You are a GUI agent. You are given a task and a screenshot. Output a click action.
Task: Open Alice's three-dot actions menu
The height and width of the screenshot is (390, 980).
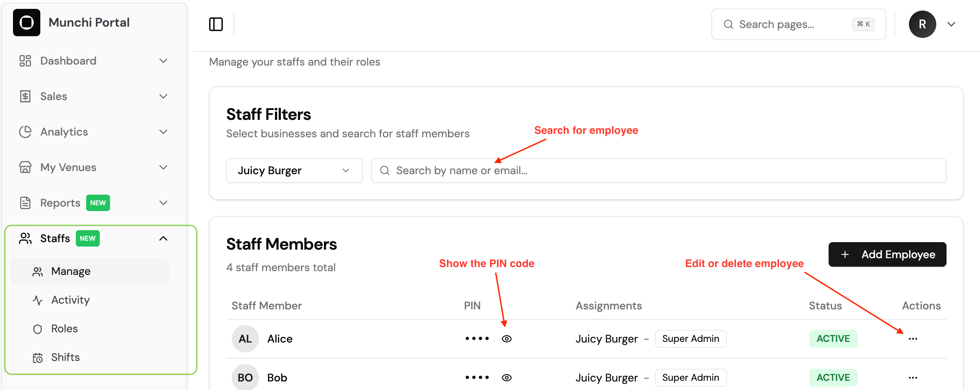click(913, 339)
